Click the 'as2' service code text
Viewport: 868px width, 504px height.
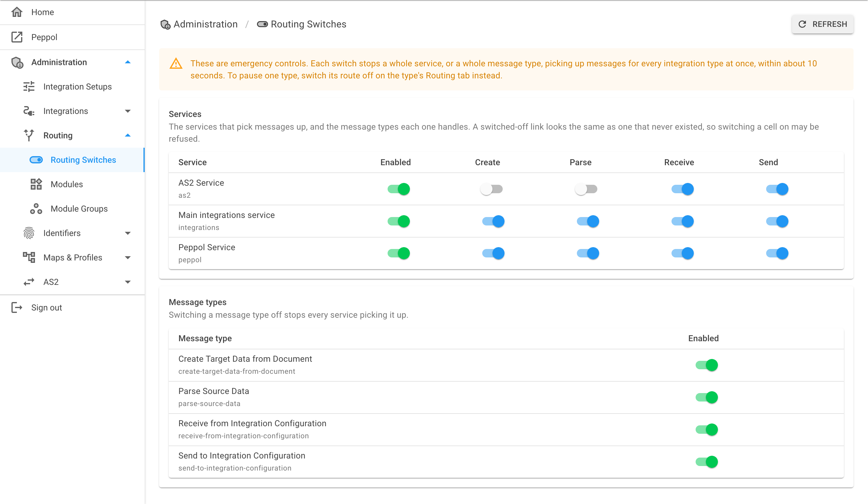pyautogui.click(x=184, y=195)
